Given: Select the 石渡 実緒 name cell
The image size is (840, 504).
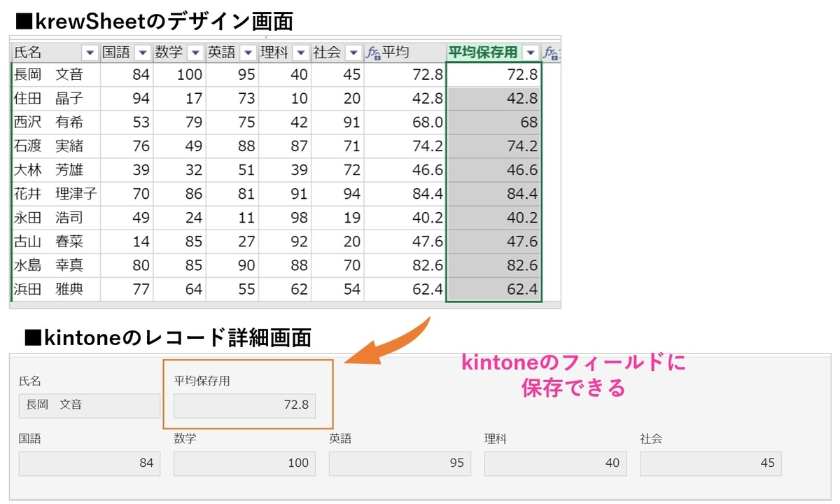Looking at the screenshot, I should coord(56,146).
